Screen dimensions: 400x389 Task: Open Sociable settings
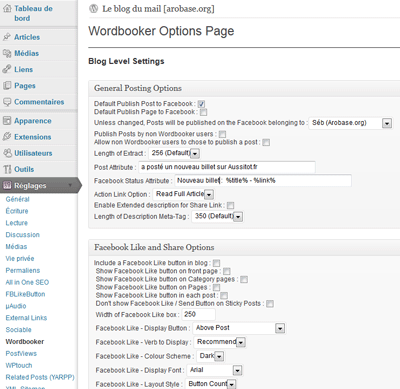[19, 329]
